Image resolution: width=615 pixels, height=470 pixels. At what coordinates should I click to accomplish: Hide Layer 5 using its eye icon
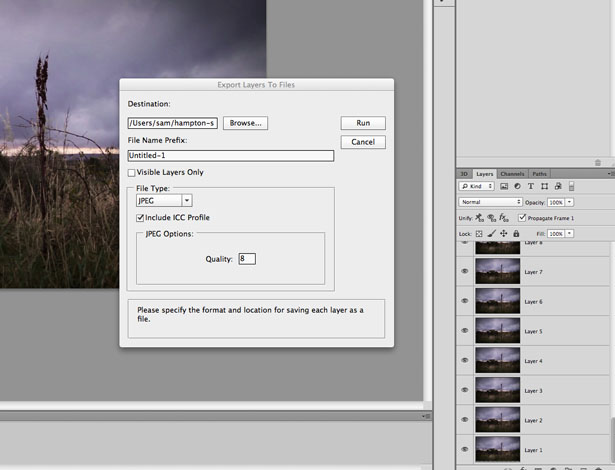[x=465, y=331]
